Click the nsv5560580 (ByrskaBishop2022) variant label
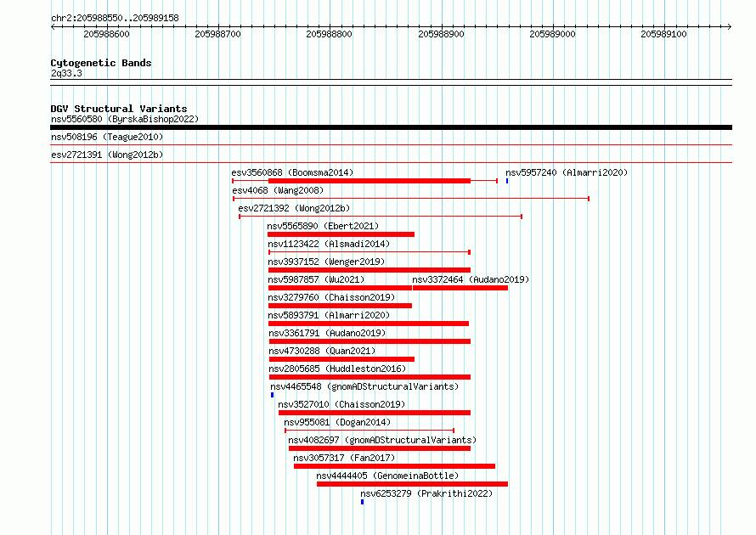756x535 pixels. pyautogui.click(x=125, y=119)
